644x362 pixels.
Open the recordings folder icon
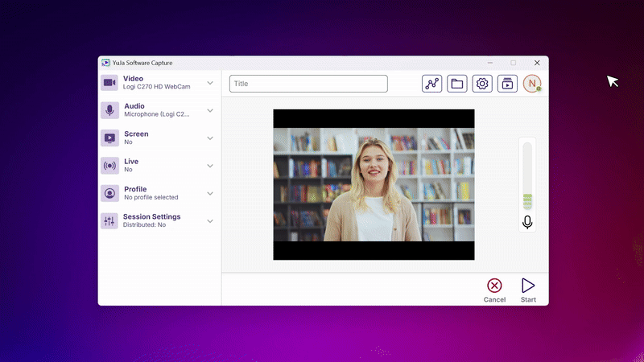point(457,84)
